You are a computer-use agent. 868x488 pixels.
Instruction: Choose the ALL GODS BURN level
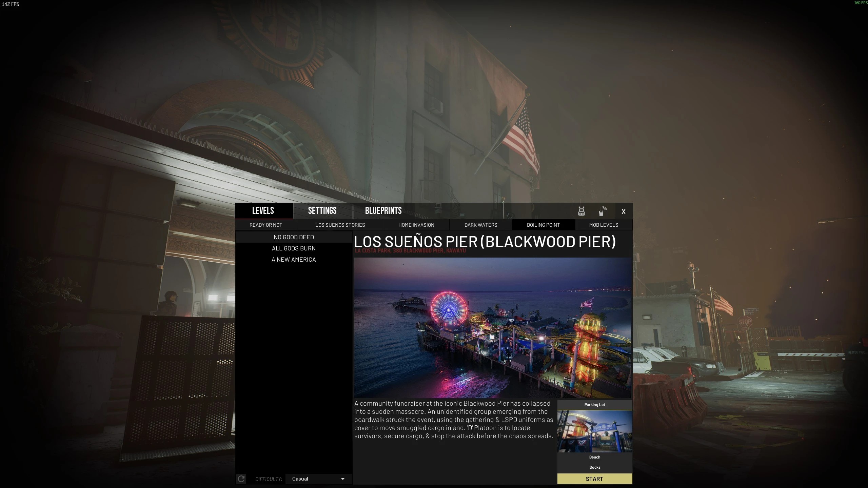click(294, 248)
